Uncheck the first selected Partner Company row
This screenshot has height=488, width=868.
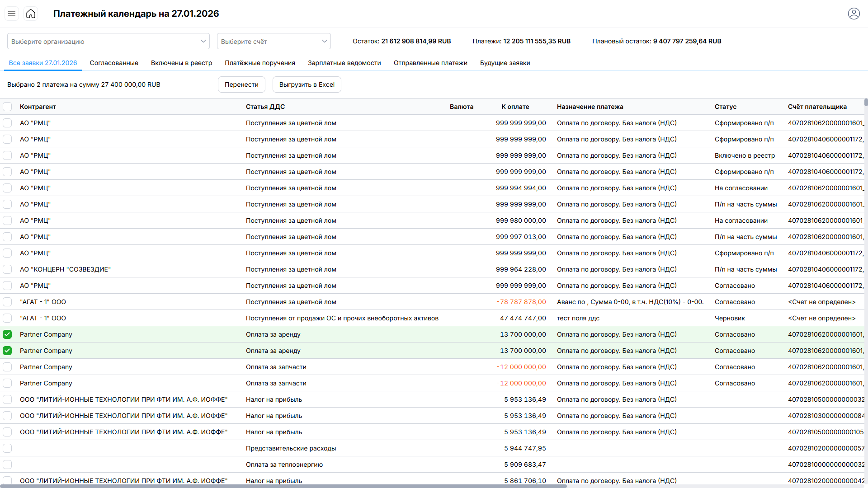[7, 334]
